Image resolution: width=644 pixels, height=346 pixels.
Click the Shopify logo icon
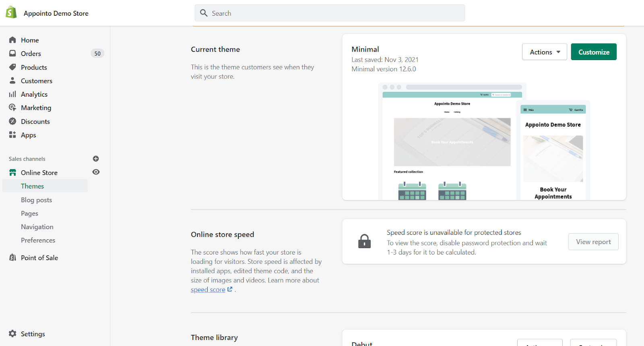11,12
